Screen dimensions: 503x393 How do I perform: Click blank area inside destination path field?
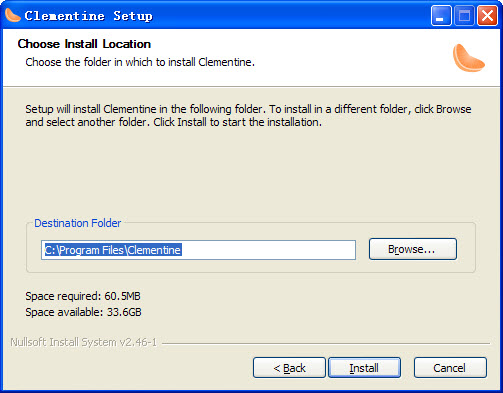coord(268,250)
